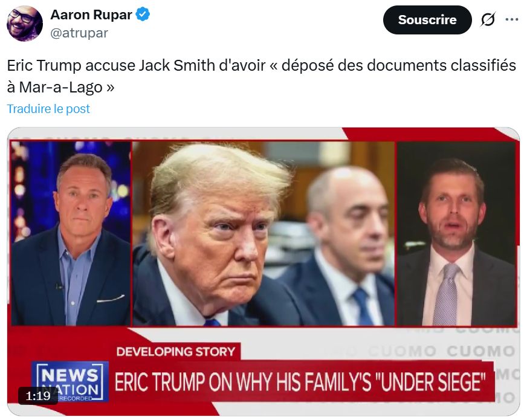This screenshot has height=420, width=524.
Task: Click the NewsNation logo in video
Action: (70, 381)
